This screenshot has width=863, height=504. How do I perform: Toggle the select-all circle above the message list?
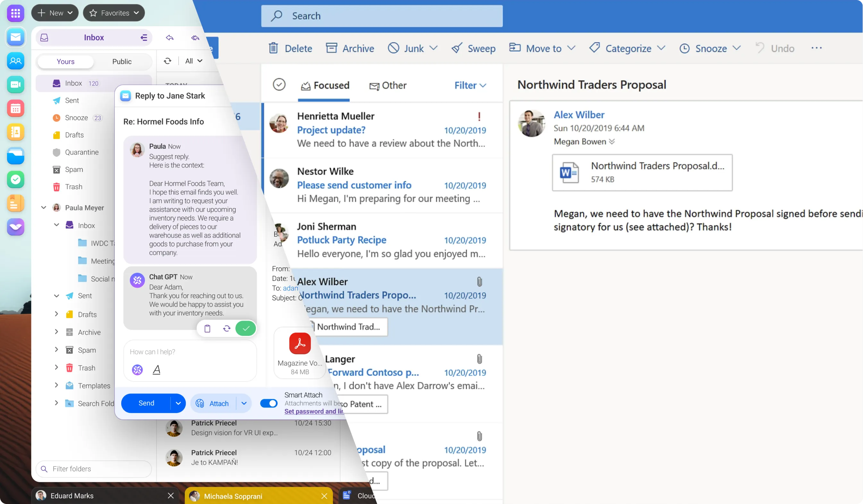[279, 85]
